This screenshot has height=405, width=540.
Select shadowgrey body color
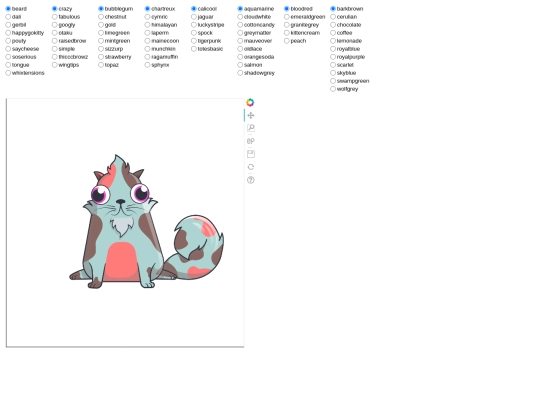(x=240, y=73)
